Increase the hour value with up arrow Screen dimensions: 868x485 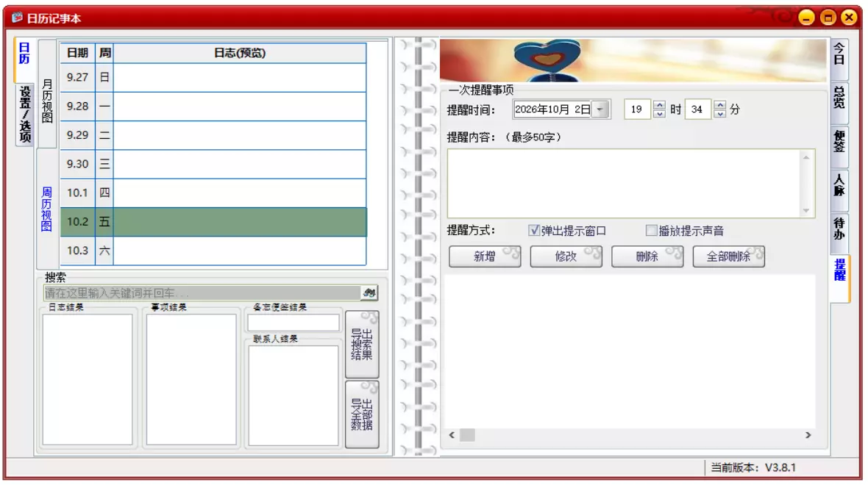pos(659,104)
